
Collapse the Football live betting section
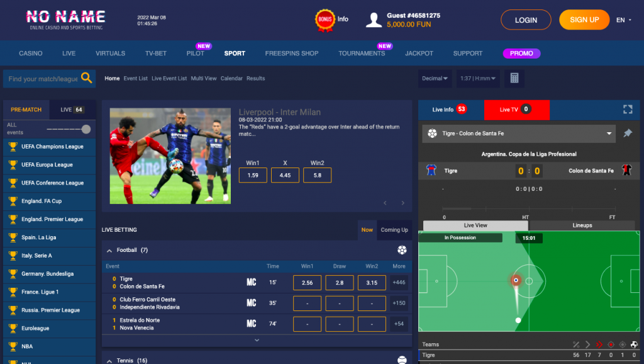tap(109, 251)
